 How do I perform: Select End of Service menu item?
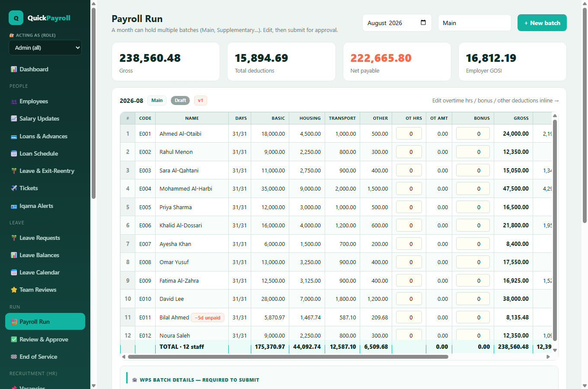(x=45, y=357)
